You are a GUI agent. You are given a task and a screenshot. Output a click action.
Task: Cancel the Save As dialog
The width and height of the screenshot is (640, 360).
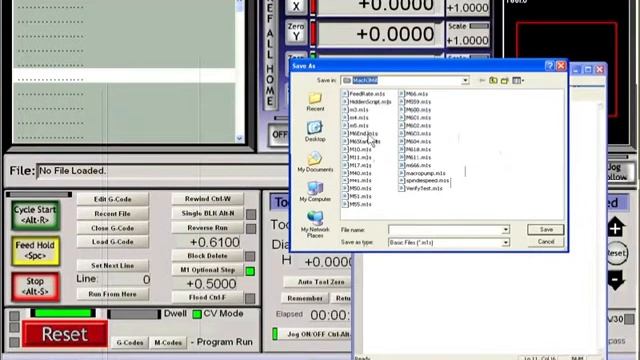[x=546, y=242]
